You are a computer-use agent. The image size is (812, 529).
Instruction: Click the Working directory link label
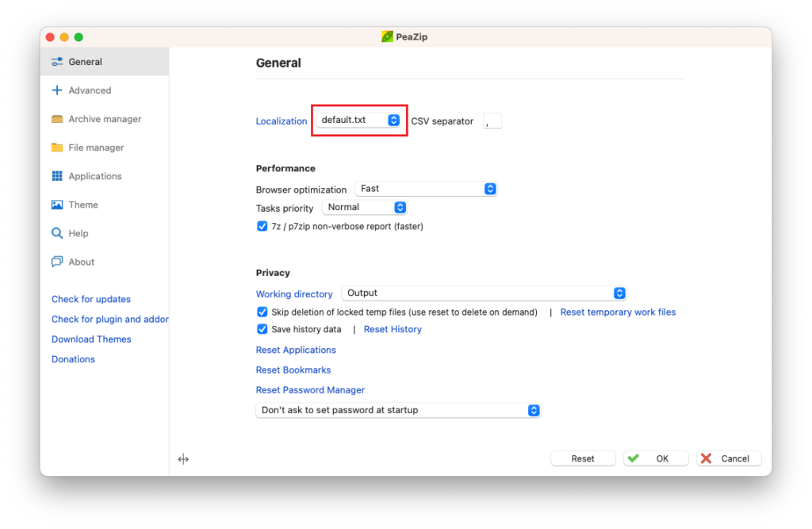point(294,293)
